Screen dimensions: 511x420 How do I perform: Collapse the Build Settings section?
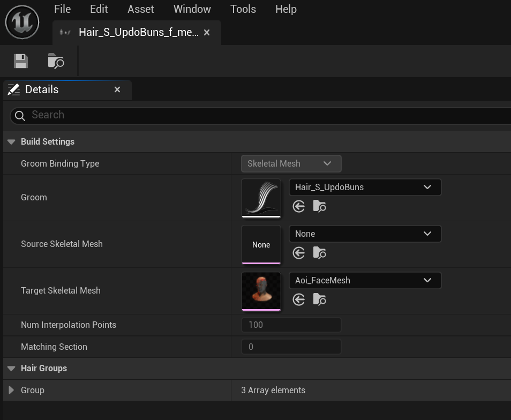click(11, 142)
